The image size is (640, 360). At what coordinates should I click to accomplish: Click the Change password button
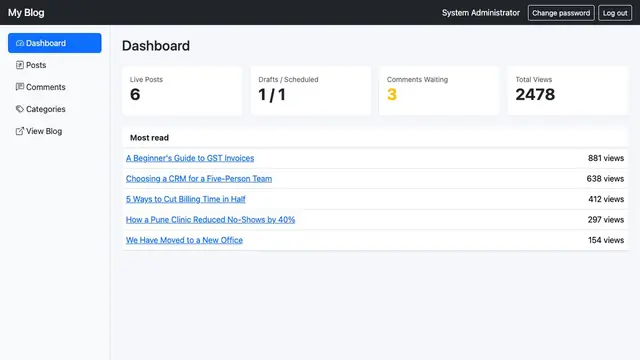coord(561,13)
